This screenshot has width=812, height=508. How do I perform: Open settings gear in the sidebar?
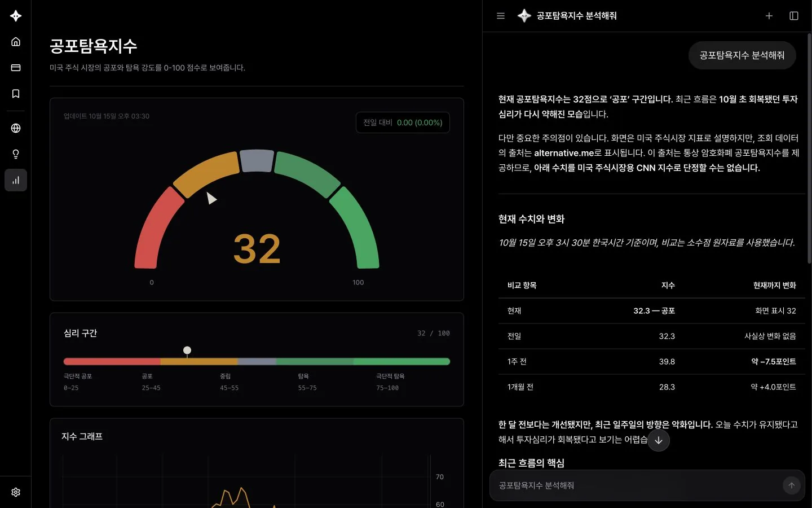[16, 492]
